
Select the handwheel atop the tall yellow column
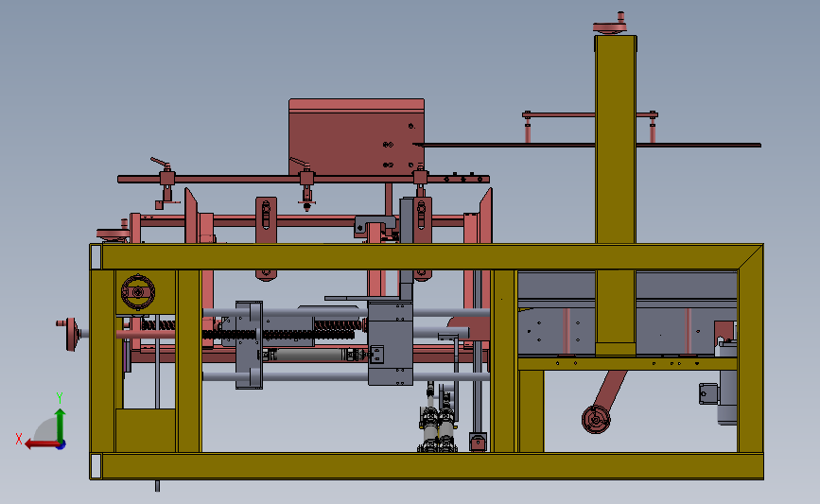[610, 25]
